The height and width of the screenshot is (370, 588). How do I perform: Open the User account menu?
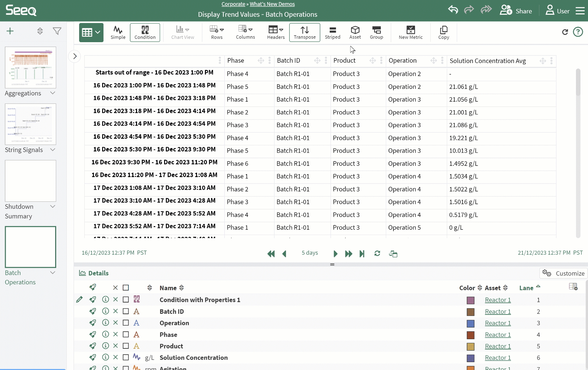[557, 11]
